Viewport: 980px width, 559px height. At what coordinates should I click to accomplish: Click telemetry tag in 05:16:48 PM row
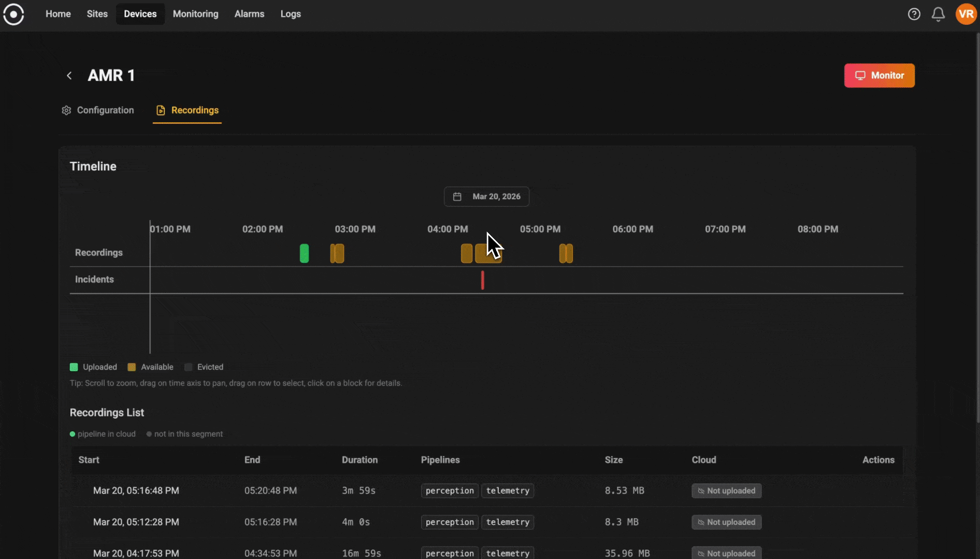(508, 491)
